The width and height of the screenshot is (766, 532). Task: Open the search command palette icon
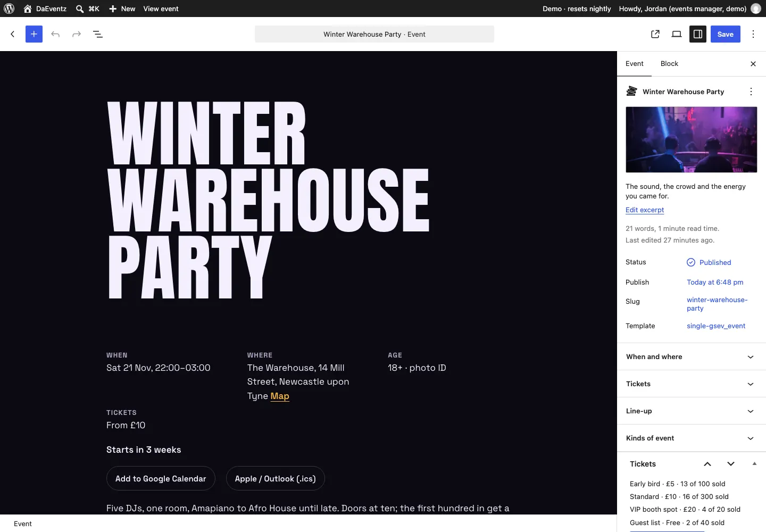pos(80,9)
